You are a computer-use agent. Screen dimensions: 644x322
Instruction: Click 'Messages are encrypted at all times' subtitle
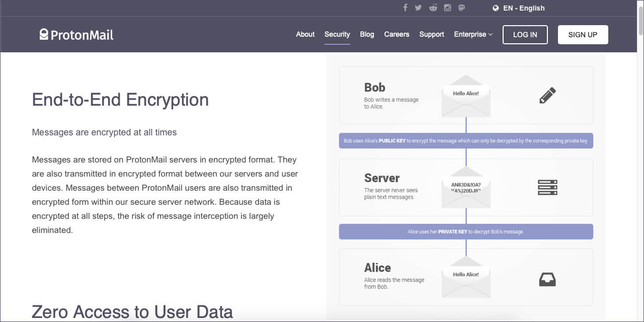point(104,132)
